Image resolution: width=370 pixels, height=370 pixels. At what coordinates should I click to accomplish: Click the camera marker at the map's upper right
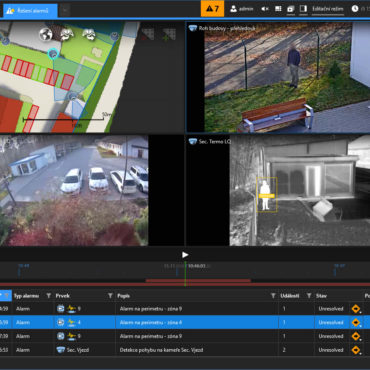[114, 36]
